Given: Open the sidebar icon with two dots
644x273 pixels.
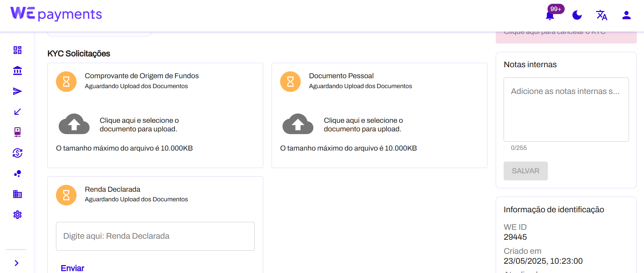Looking at the screenshot, I should point(18,174).
